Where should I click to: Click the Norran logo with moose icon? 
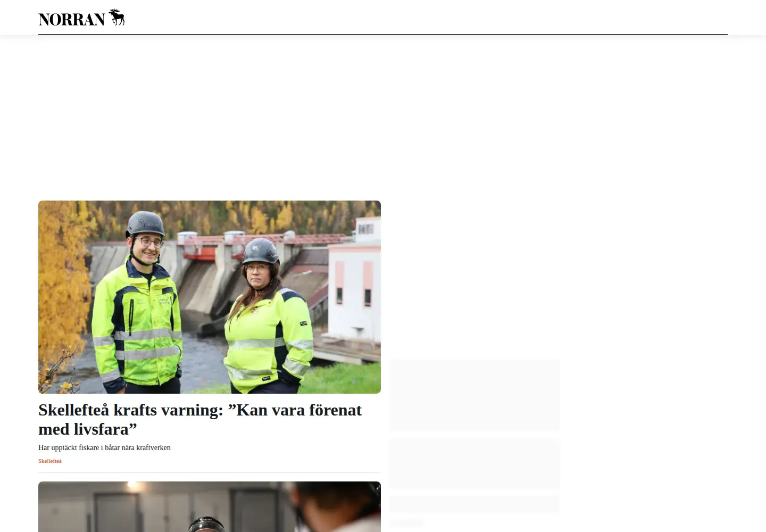[82, 18]
